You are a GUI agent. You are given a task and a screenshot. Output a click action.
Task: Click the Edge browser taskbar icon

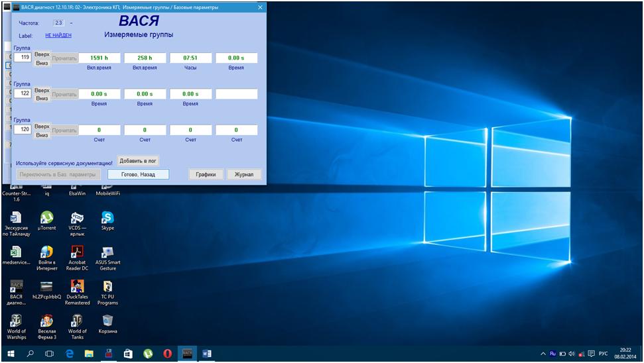[x=69, y=354]
